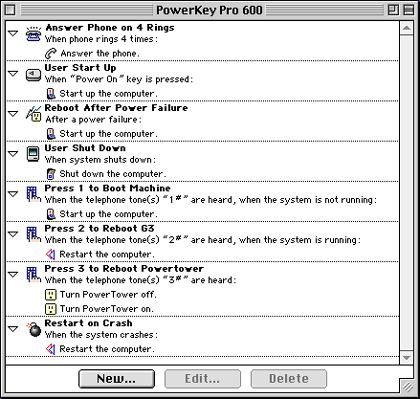The height and width of the screenshot is (399, 420).
Task: Click the 'Answer the phone.' action
Action: click(x=100, y=53)
